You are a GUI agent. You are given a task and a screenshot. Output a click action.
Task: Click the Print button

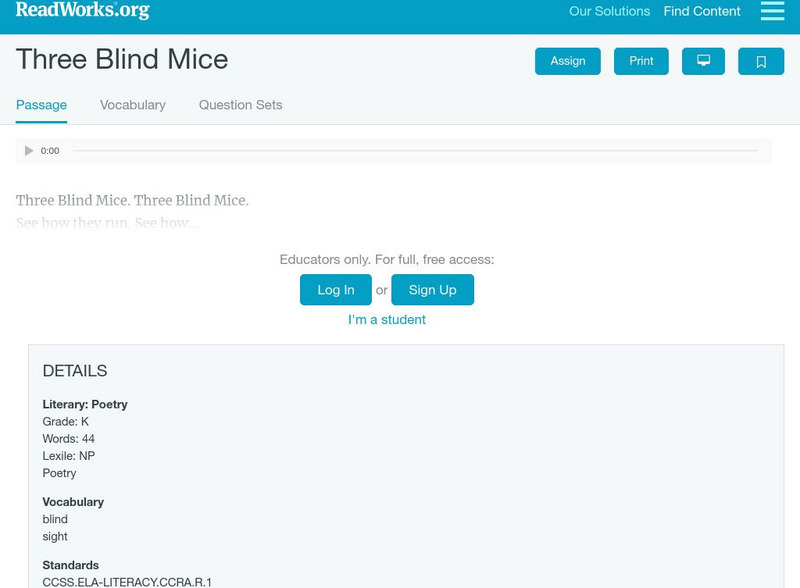(x=641, y=61)
